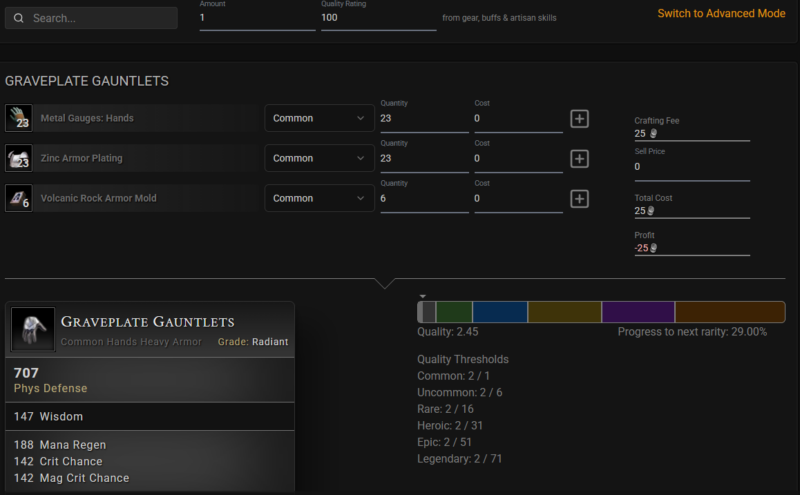The height and width of the screenshot is (495, 800).
Task: Click the Quality Rating input field
Action: click(x=377, y=18)
